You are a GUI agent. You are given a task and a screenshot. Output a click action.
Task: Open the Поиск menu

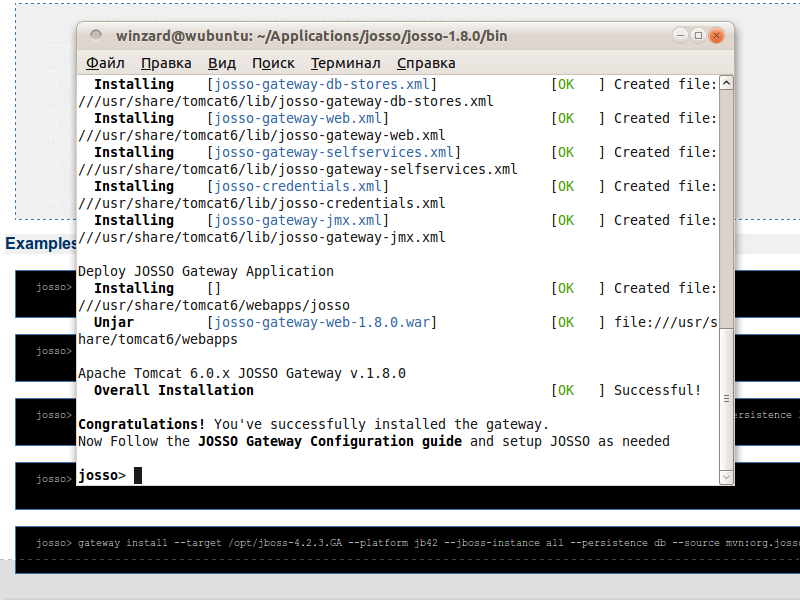[x=273, y=63]
